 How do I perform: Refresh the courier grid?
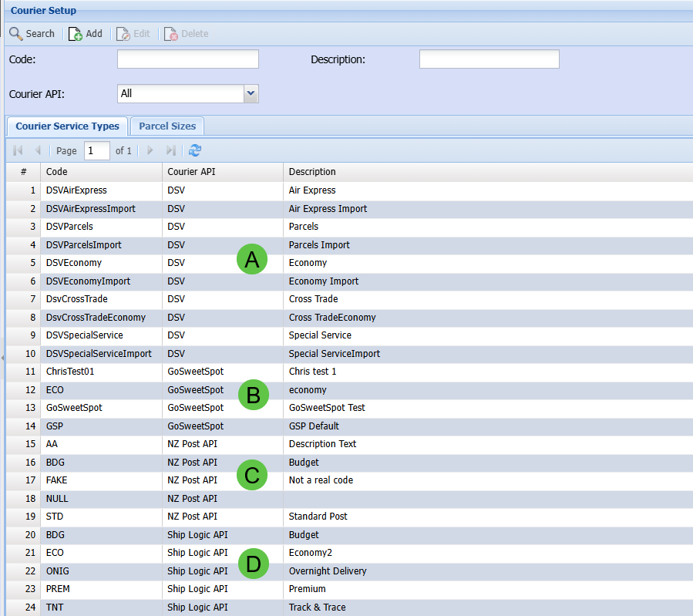pyautogui.click(x=195, y=151)
